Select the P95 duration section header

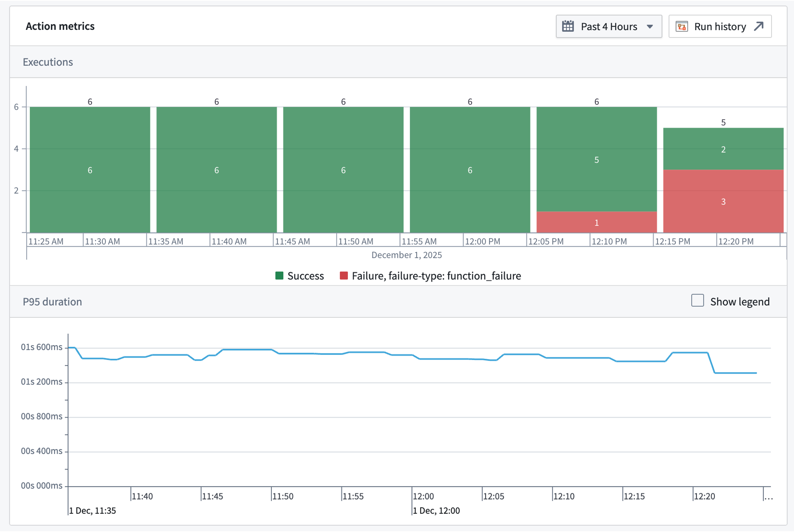click(x=53, y=302)
